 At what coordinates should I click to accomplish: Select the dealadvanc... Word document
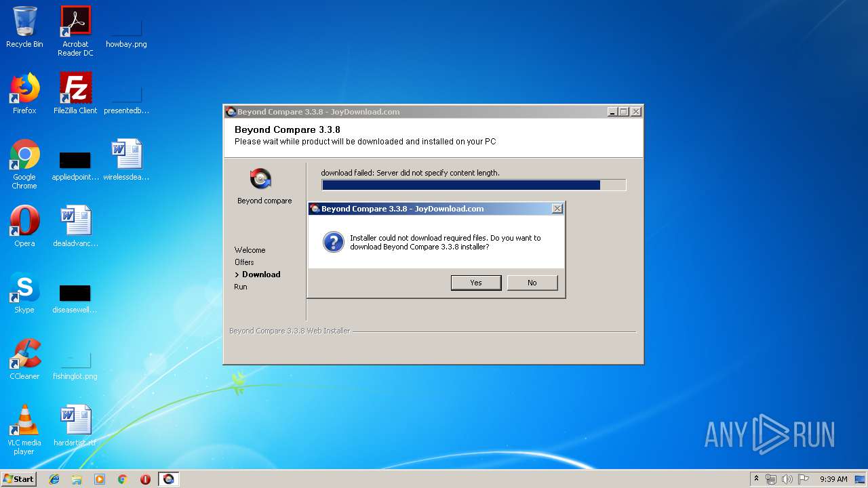click(75, 226)
